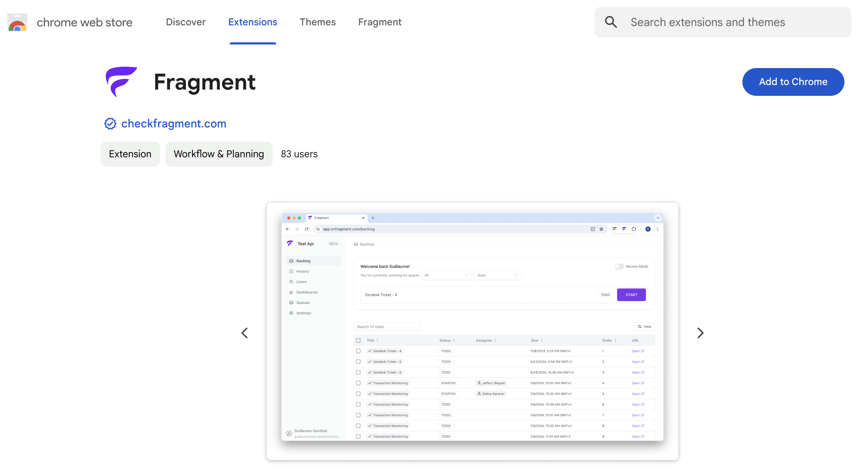Select the Extensions tab
Screen dimensions: 868x468
[x=253, y=22]
